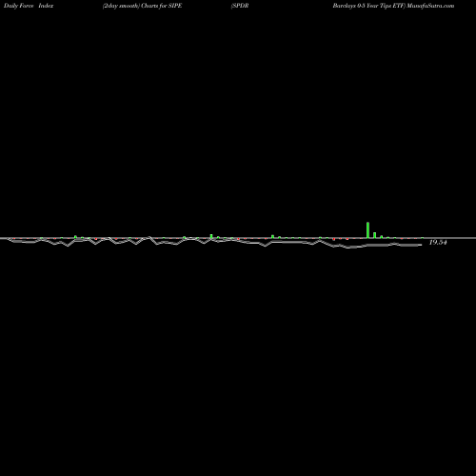Click the 19.54 value label
This screenshot has height=476, width=476.
point(438,243)
